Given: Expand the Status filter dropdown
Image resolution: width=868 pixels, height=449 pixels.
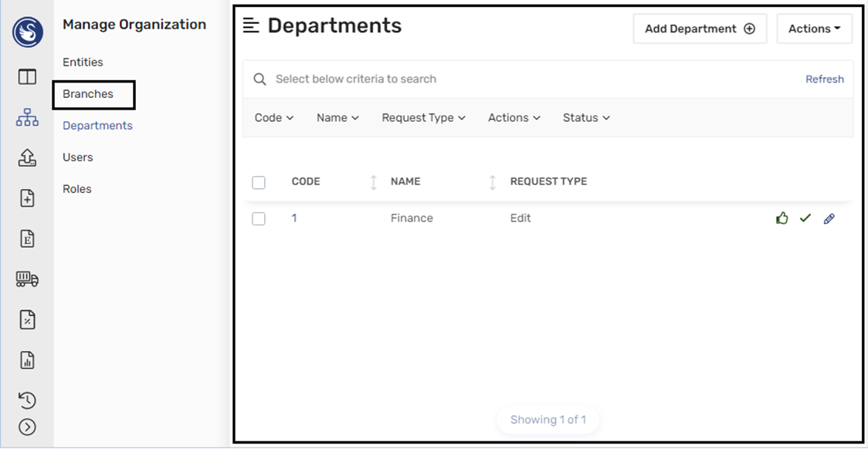Looking at the screenshot, I should [586, 118].
